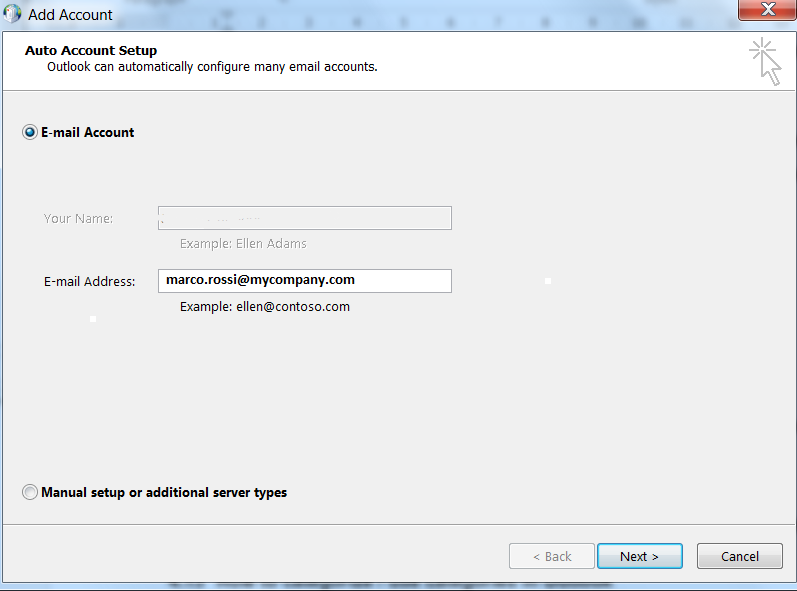
Task: Click the cursor wizard icon in header
Action: click(765, 61)
